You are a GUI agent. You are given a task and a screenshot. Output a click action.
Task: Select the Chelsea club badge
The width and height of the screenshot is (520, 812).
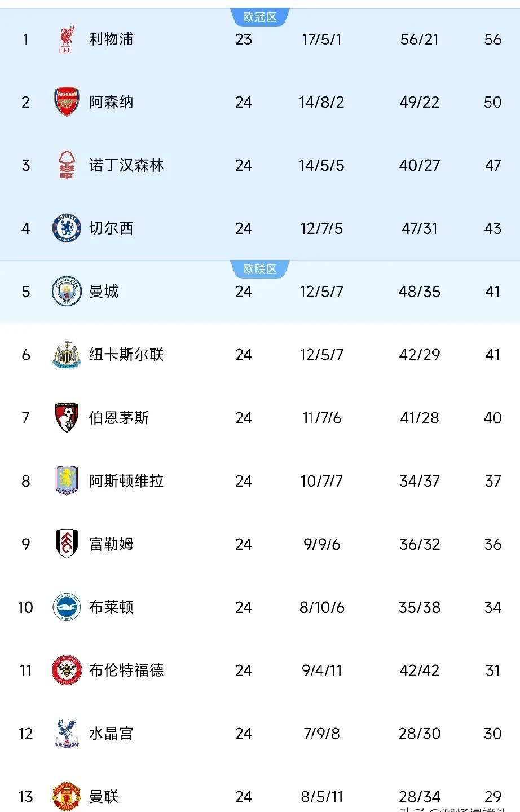coord(67,228)
